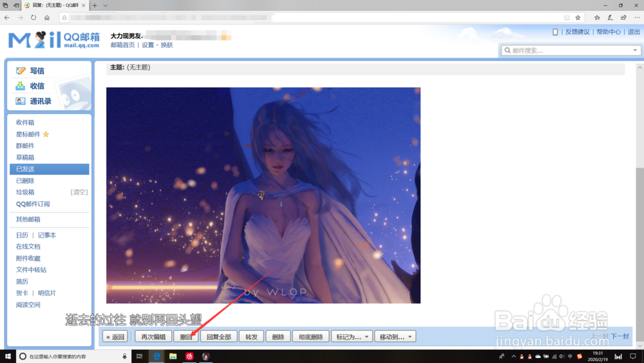The image size is (644, 363).
Task: Open 垃圾箱 folder
Action: tap(25, 192)
